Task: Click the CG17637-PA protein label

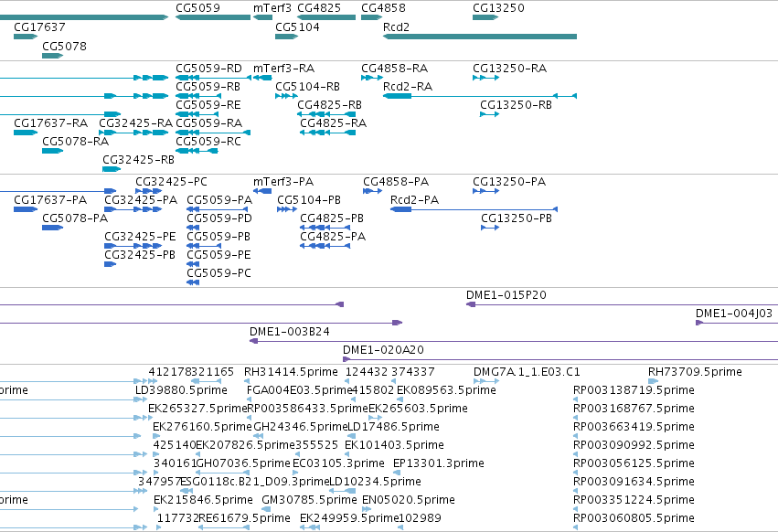Action: pyautogui.click(x=50, y=200)
